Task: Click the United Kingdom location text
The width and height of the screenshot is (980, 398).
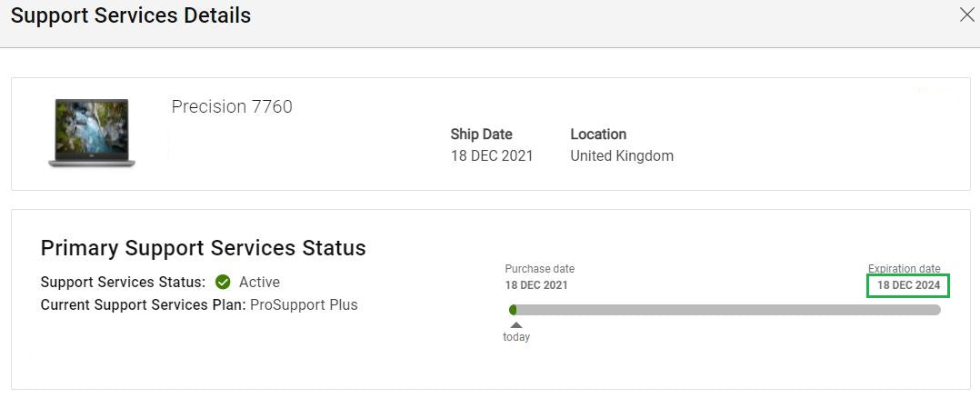Action: click(x=622, y=155)
